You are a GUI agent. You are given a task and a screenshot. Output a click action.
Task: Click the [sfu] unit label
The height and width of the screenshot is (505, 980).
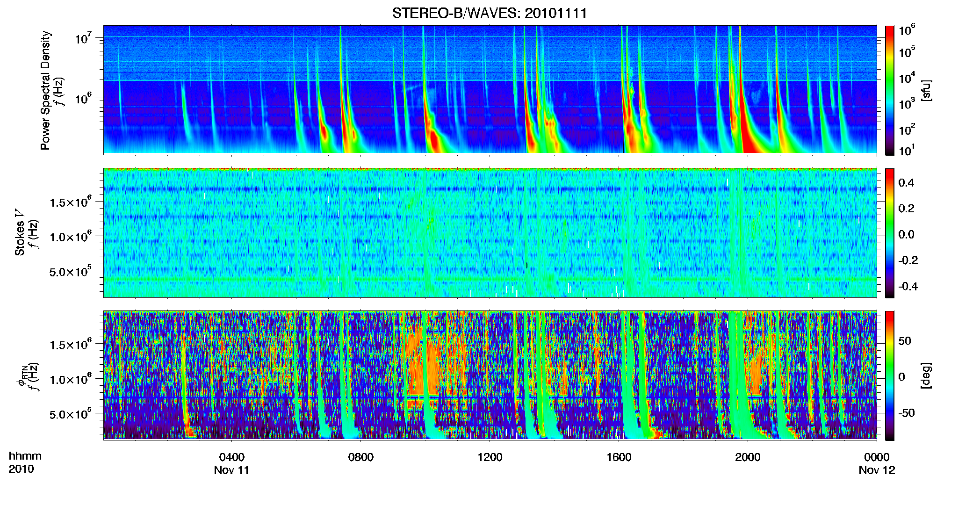[x=927, y=91]
